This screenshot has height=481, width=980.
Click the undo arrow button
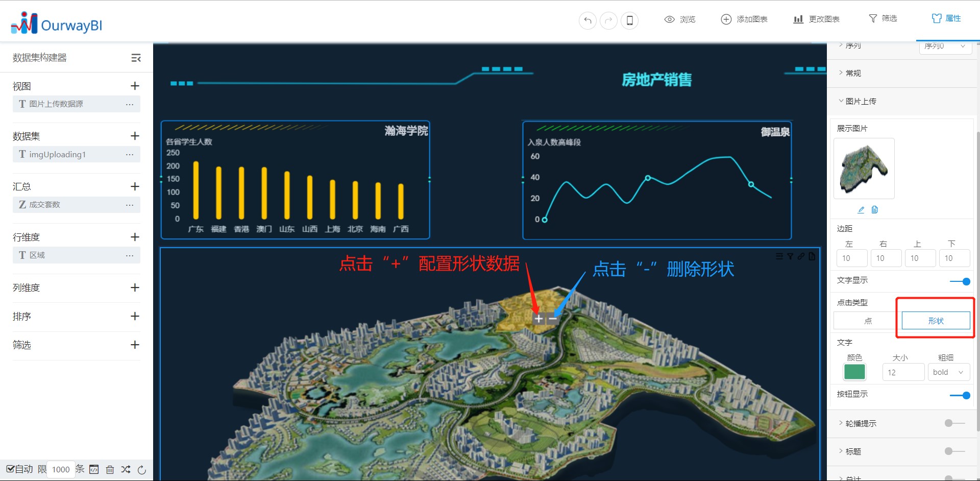pos(587,20)
